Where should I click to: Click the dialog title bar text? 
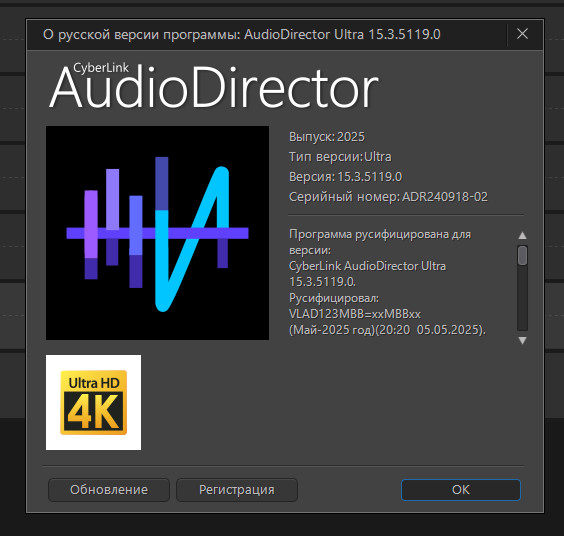[242, 35]
